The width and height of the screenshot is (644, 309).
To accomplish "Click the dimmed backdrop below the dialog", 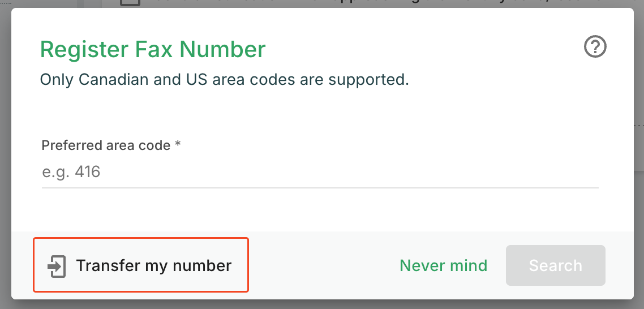I will click(322, 304).
